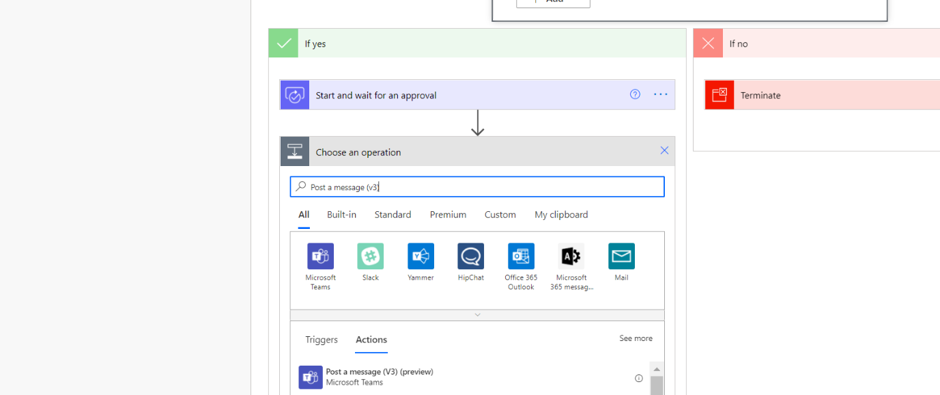Open the approval action ellipsis menu
The height and width of the screenshot is (395, 940).
click(661, 94)
